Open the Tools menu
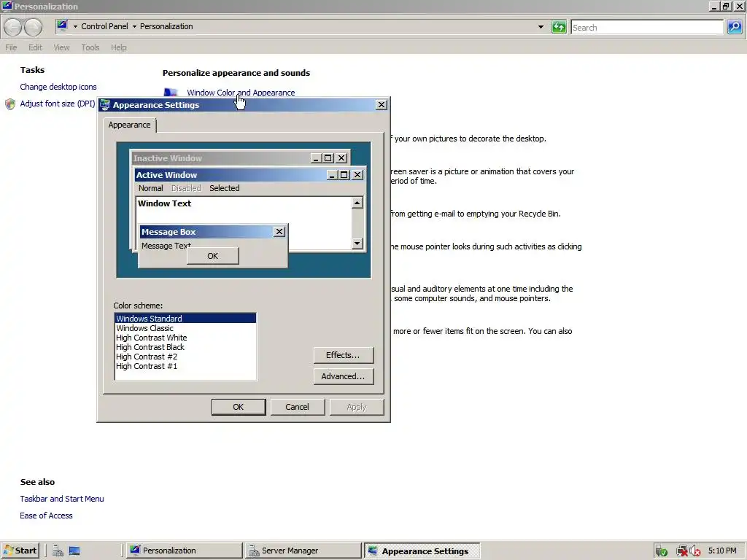 click(x=90, y=47)
